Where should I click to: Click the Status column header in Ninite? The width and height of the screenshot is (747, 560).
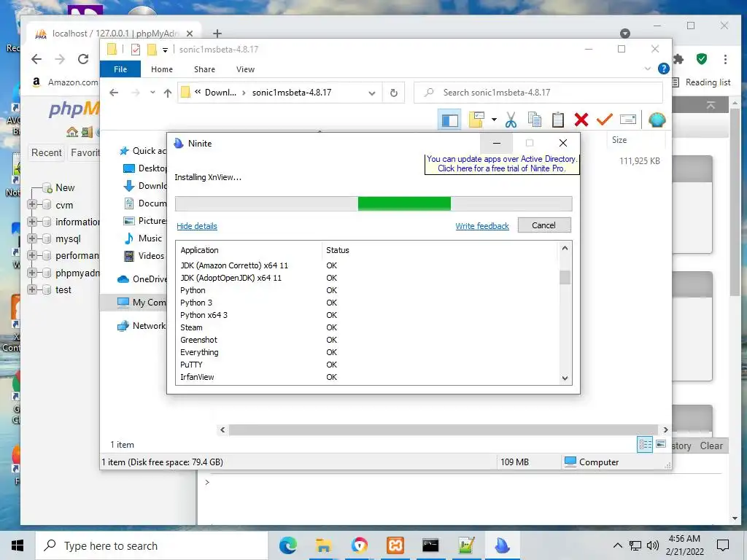[338, 250]
